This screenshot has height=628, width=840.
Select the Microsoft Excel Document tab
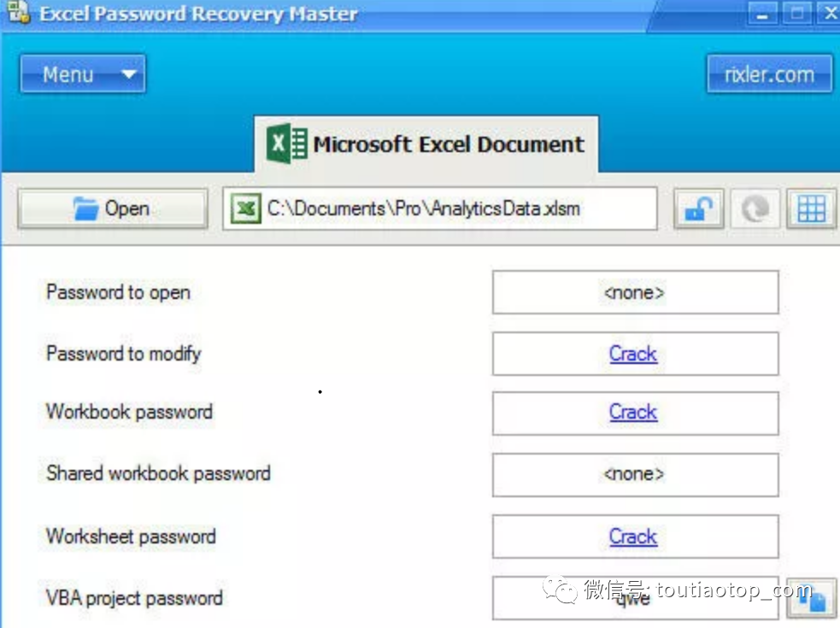coord(426,144)
